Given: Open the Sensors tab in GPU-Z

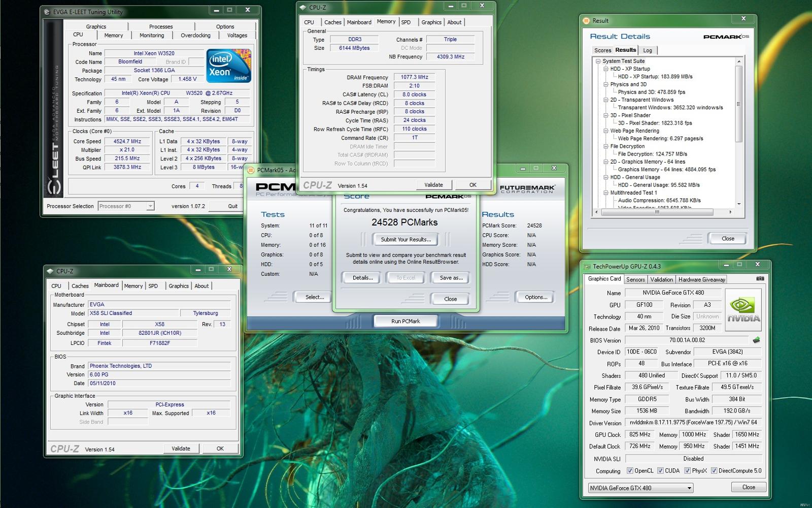Looking at the screenshot, I should click(635, 279).
